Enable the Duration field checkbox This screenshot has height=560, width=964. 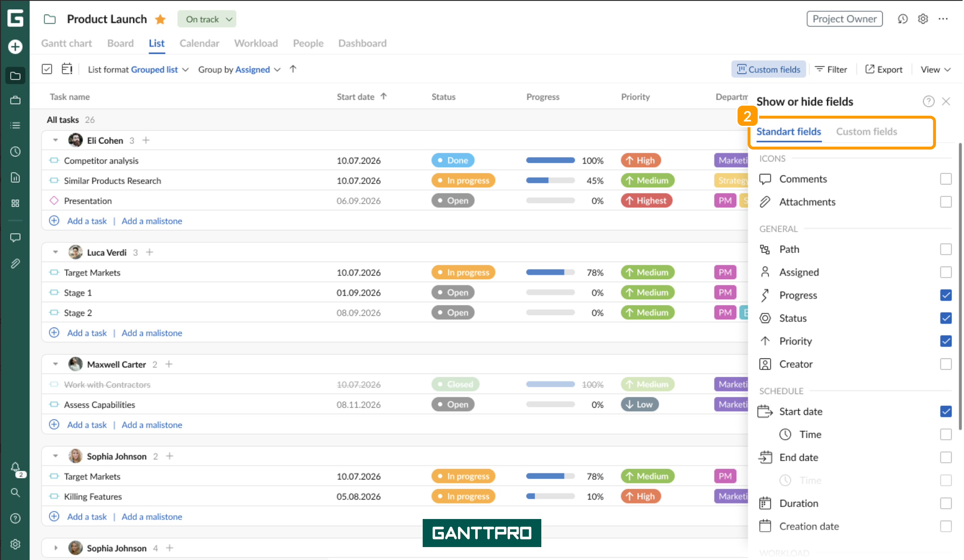[946, 503]
